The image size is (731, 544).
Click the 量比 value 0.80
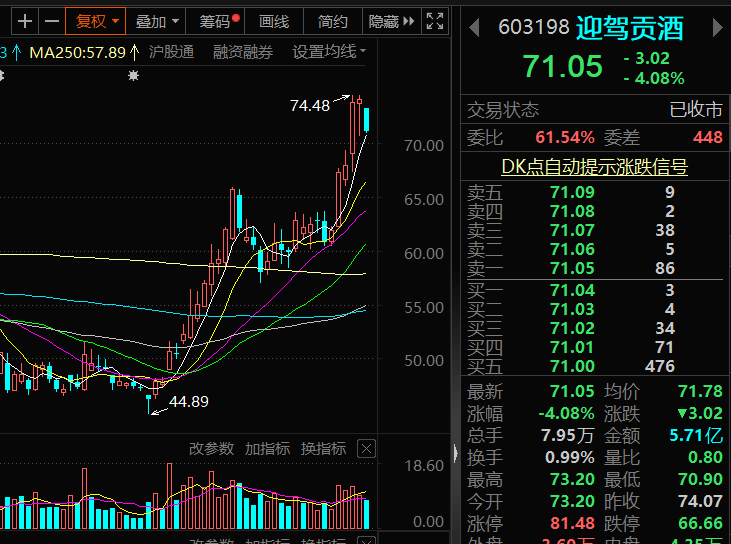705,457
